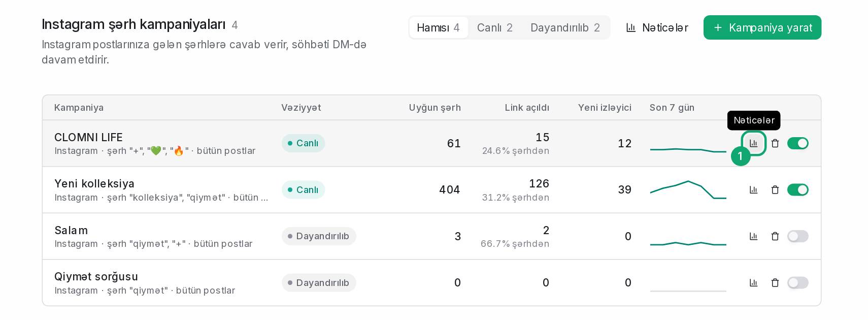Open results chart icon for Yeni kolleksiya
Image resolution: width=868 pixels, height=320 pixels.
[753, 190]
